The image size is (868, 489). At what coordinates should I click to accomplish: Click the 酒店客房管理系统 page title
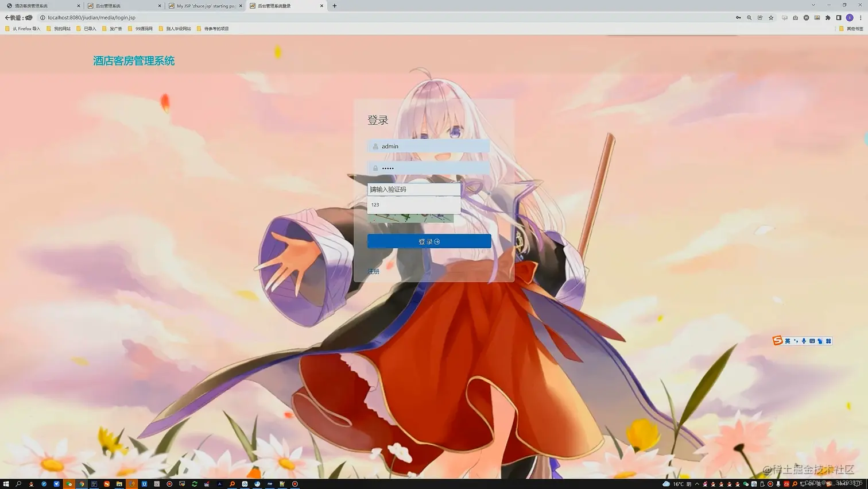click(x=134, y=61)
